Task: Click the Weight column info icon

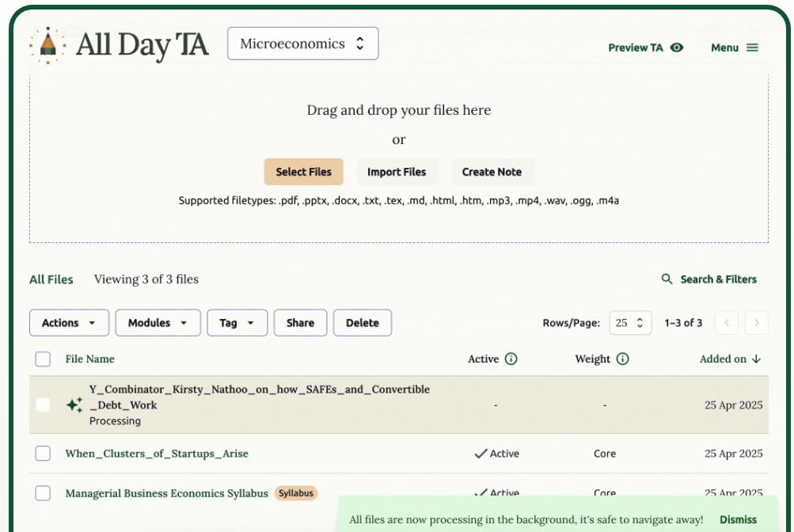Action: 622,359
